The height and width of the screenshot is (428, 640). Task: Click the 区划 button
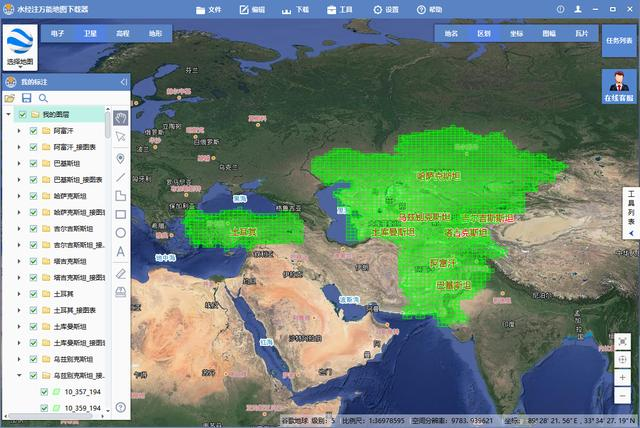484,33
